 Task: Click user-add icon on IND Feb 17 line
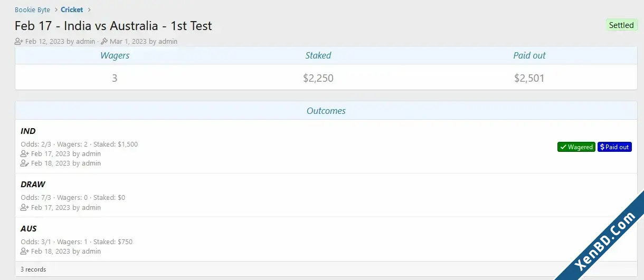pos(25,154)
